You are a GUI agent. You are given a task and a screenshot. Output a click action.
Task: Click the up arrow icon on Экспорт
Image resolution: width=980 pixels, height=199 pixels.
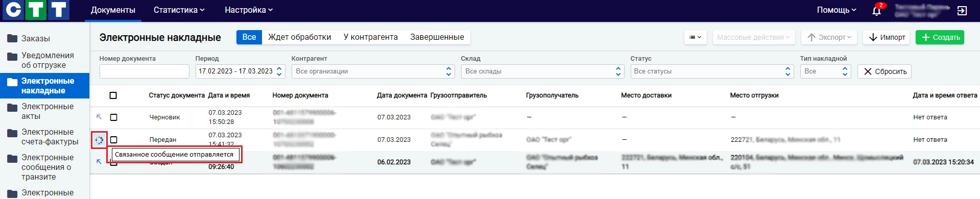click(811, 37)
